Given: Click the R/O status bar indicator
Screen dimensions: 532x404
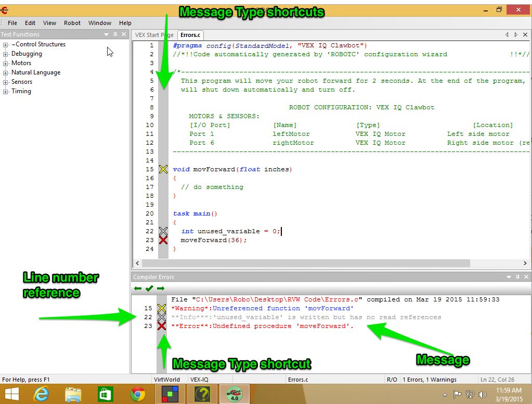Looking at the screenshot, I should [392, 380].
